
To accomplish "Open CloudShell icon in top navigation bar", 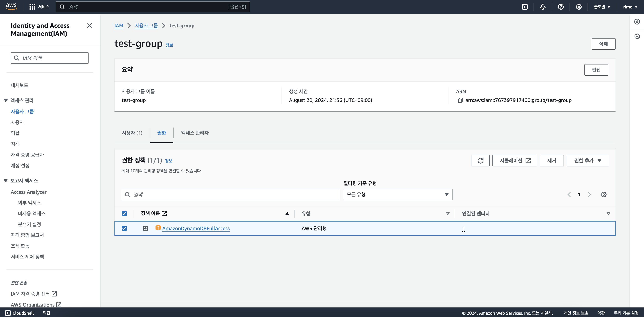I will [x=525, y=7].
